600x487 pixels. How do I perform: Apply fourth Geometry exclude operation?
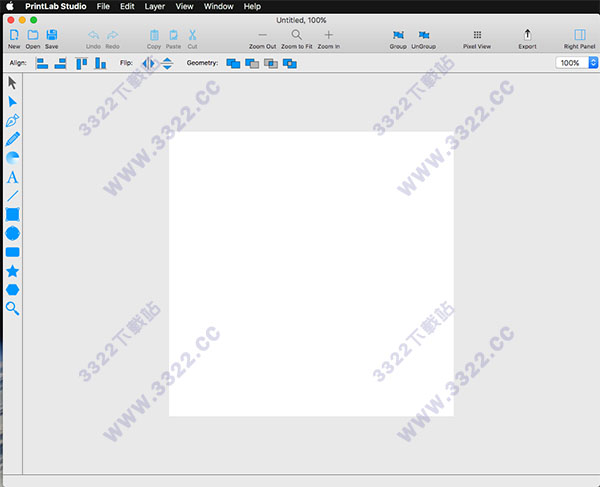tap(290, 63)
